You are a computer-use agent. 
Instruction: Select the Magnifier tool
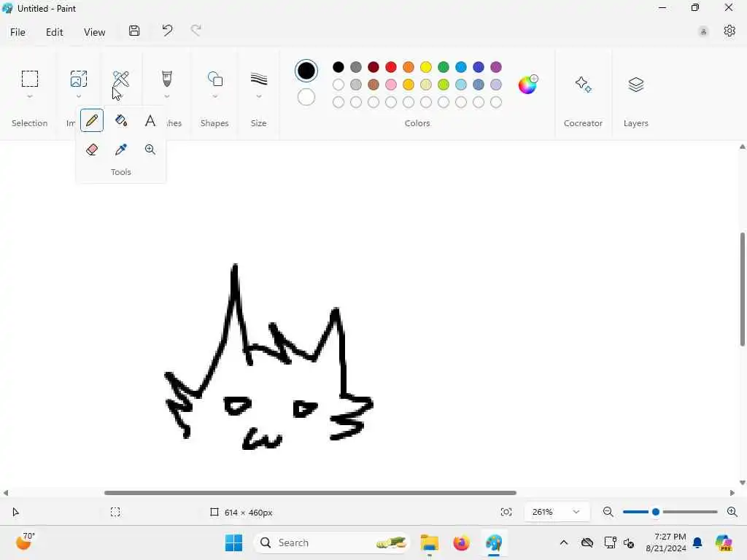tap(150, 149)
